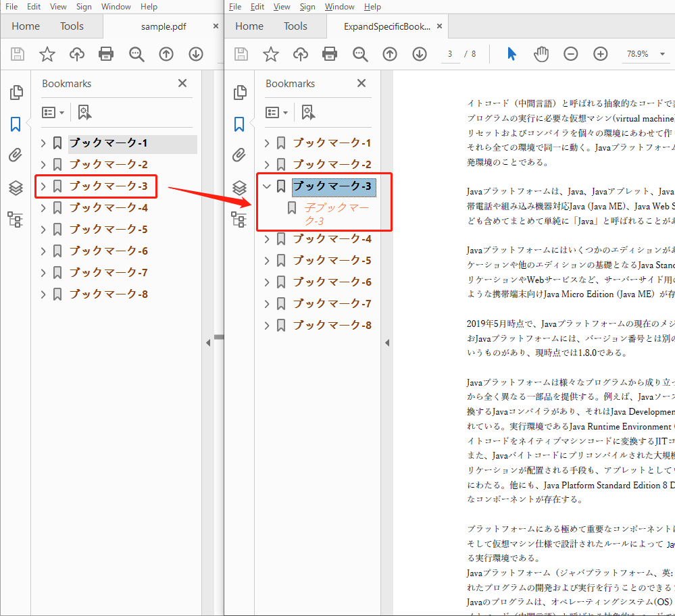
Task: Open the Help menu in the ExpandSpecificBook window
Action: (x=372, y=7)
